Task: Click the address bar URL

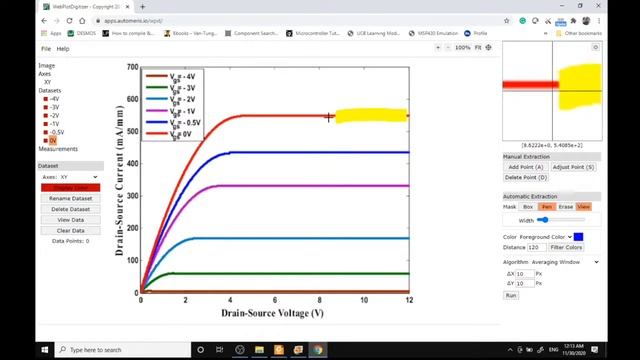Action: [133, 21]
